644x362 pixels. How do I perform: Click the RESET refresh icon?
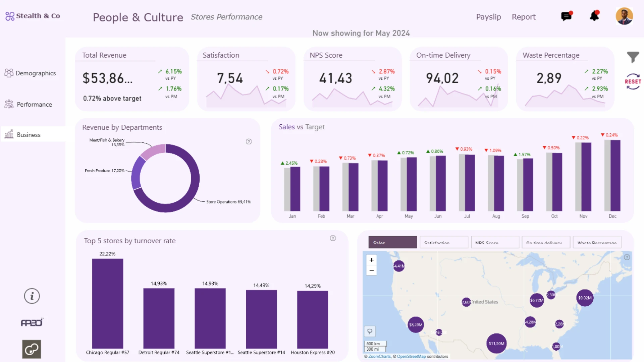633,81
